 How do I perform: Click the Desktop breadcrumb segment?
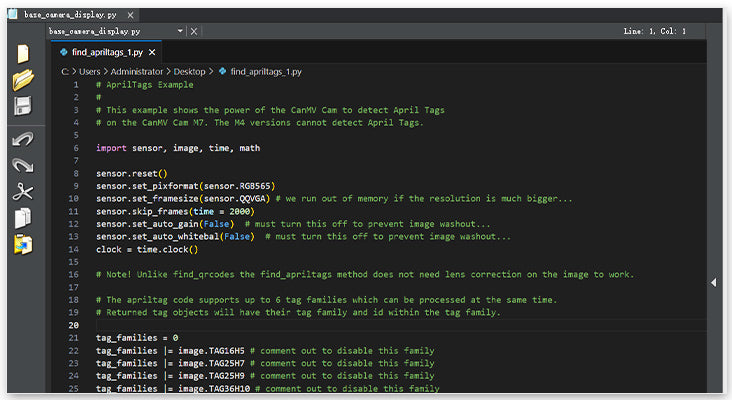tap(187, 72)
